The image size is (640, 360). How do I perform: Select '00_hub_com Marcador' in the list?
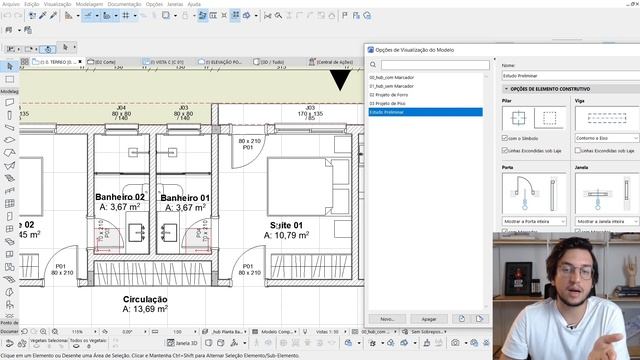coord(426,77)
